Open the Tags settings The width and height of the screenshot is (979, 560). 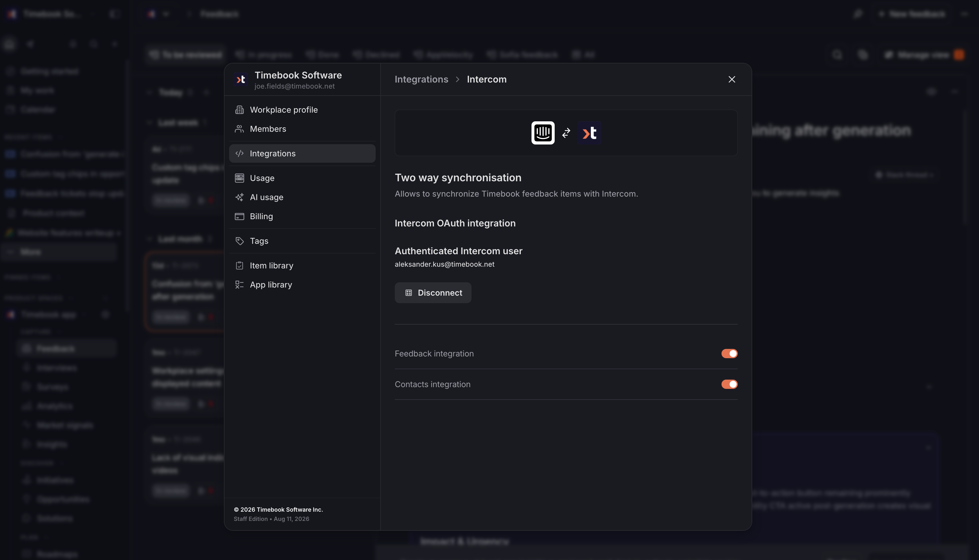(x=302, y=241)
